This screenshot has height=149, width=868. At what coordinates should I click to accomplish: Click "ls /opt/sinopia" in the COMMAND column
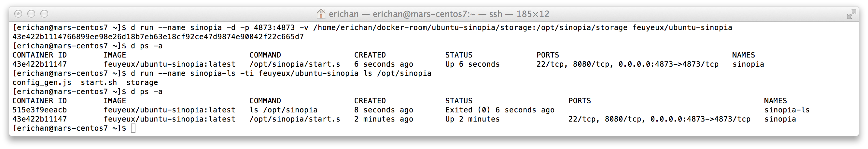(283, 110)
